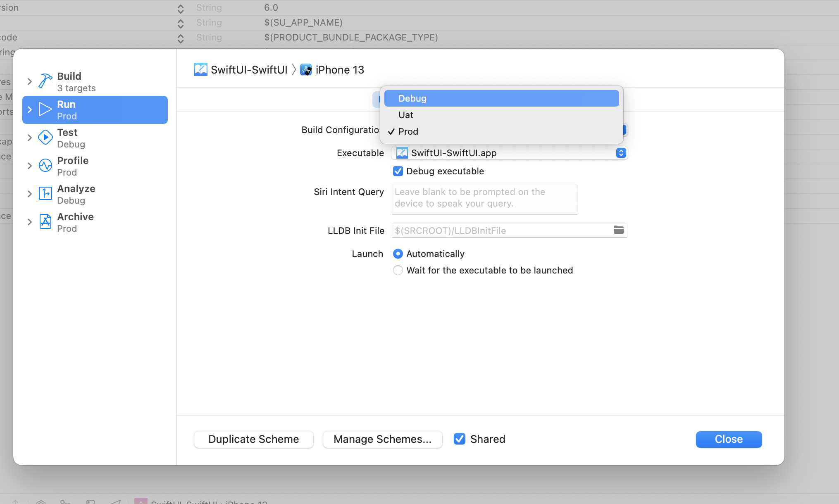Screen dimensions: 839x504
Task: Click type stepper for the 6.0 string row
Action: (x=181, y=8)
